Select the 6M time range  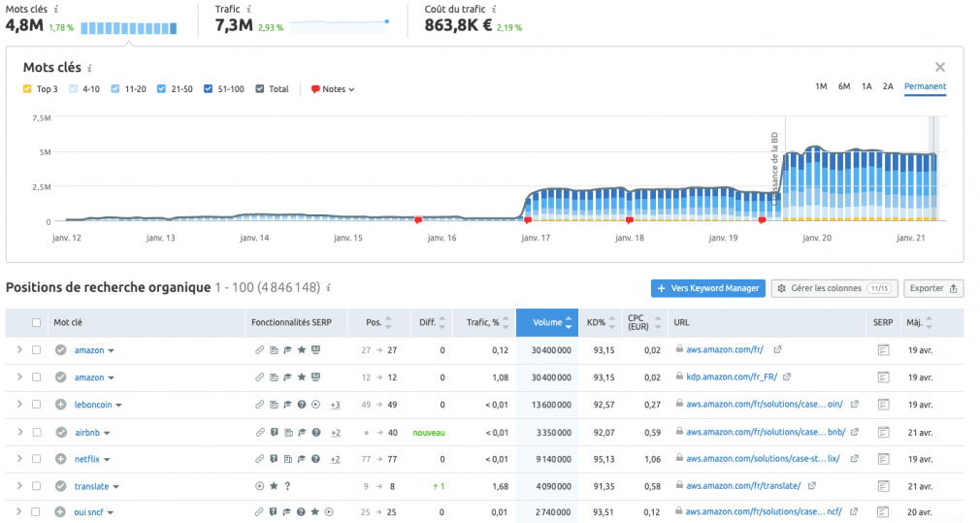click(844, 86)
